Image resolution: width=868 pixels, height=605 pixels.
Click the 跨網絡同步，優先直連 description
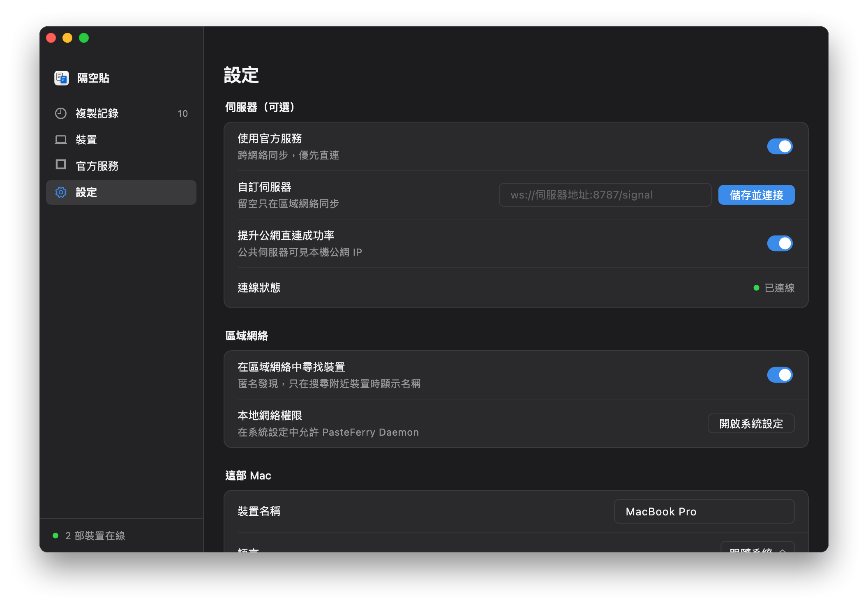tap(289, 155)
